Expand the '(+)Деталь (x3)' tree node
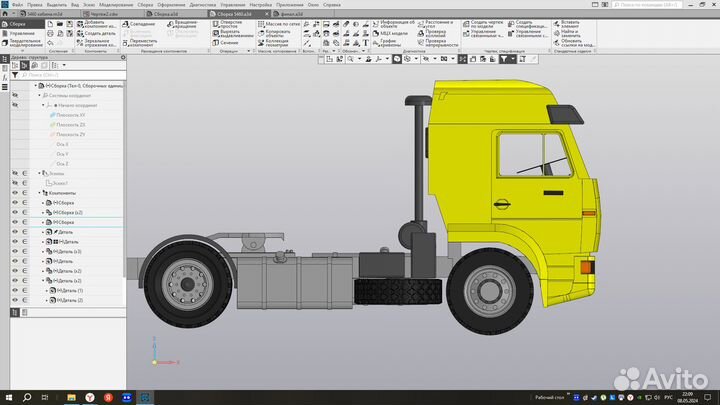This screenshot has height=405, width=720. 44,251
